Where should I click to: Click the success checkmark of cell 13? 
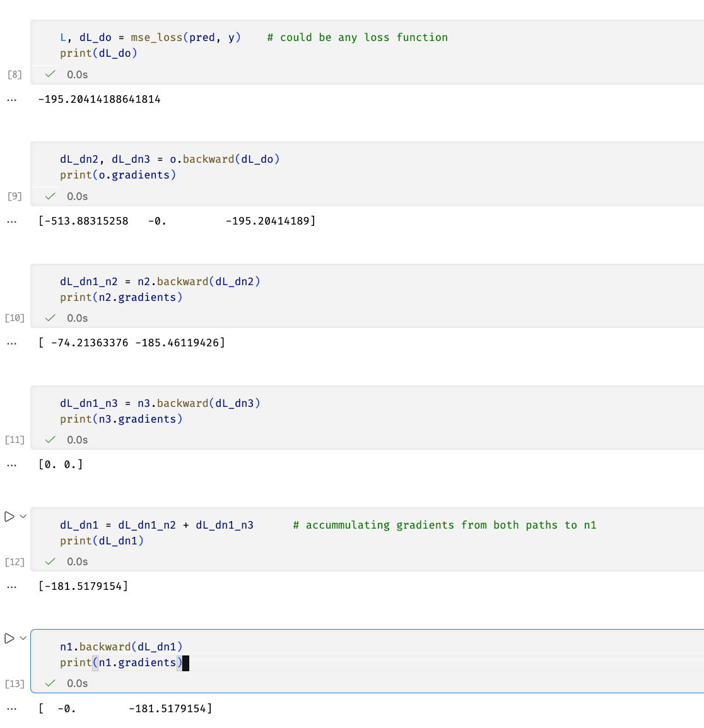tap(50, 683)
